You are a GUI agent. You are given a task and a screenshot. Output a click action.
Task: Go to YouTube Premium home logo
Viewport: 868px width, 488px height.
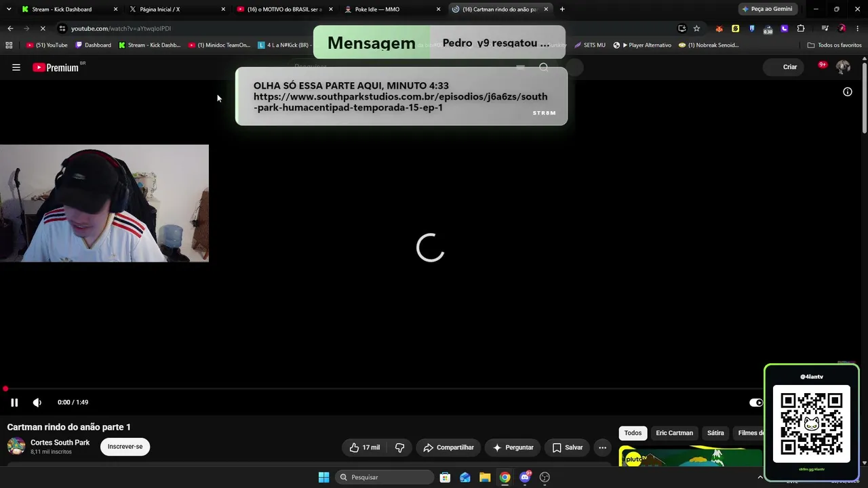coord(57,67)
